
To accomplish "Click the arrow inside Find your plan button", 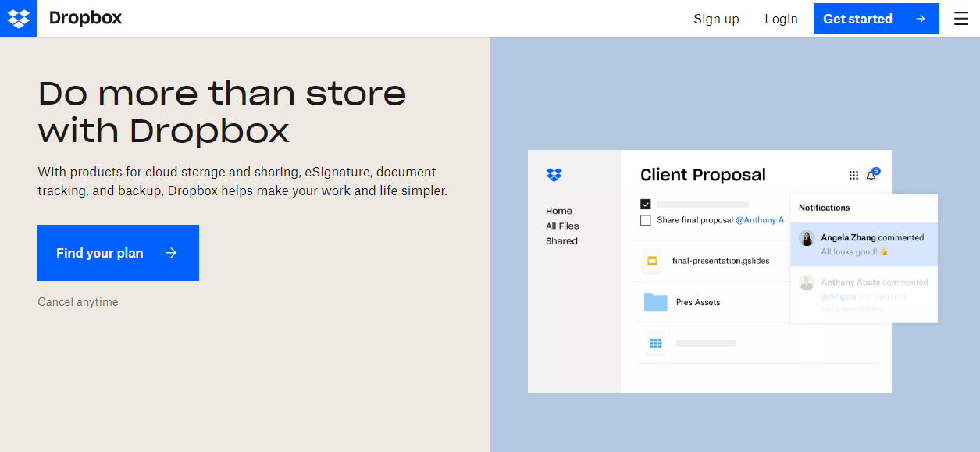I will 171,253.
